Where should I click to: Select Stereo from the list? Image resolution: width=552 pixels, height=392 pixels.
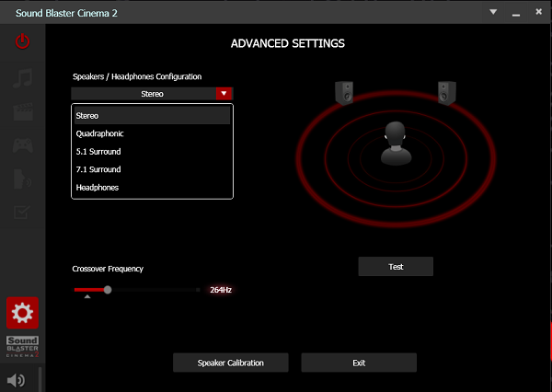(x=152, y=116)
